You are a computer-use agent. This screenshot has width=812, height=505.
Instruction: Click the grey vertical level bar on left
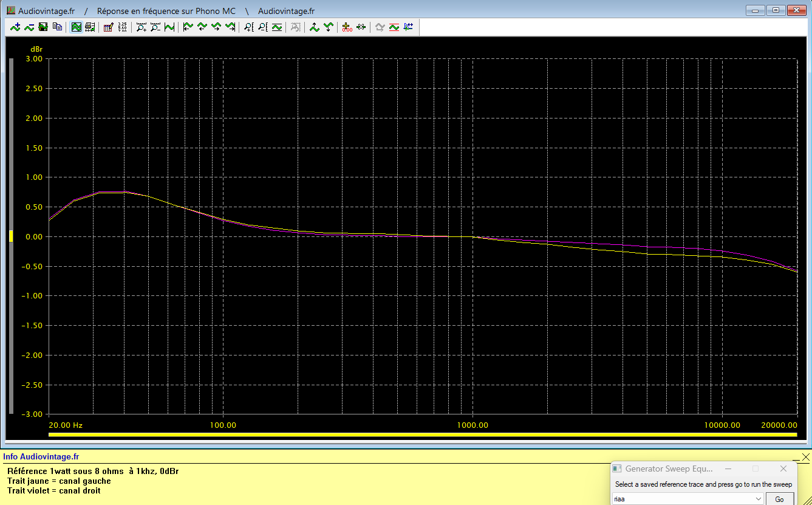(11, 236)
